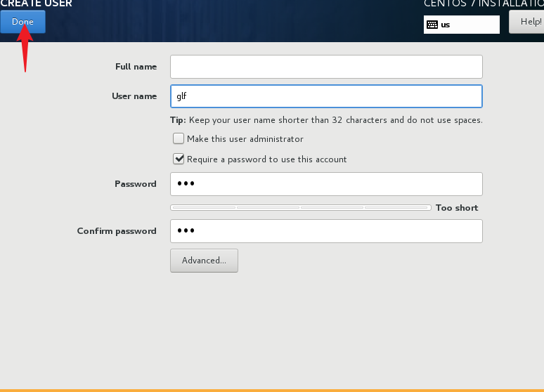Click the Full name label
Screen dimensions: 544x392
pyautogui.click(x=136, y=67)
